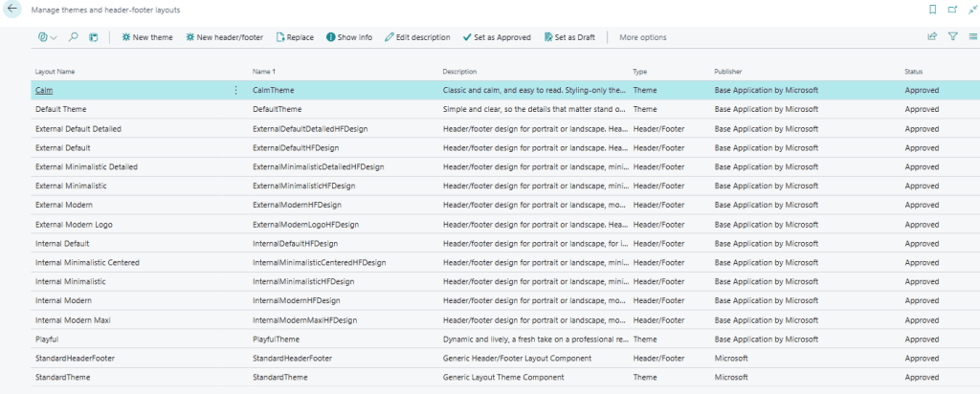Screen dimensions: 980x394
Task: Set the selected layout as Approved
Action: pyautogui.click(x=497, y=37)
